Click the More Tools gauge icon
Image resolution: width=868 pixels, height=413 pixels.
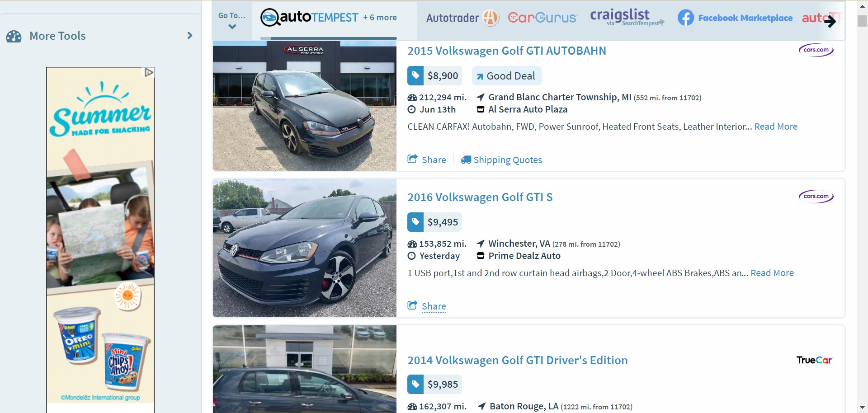[x=14, y=36]
